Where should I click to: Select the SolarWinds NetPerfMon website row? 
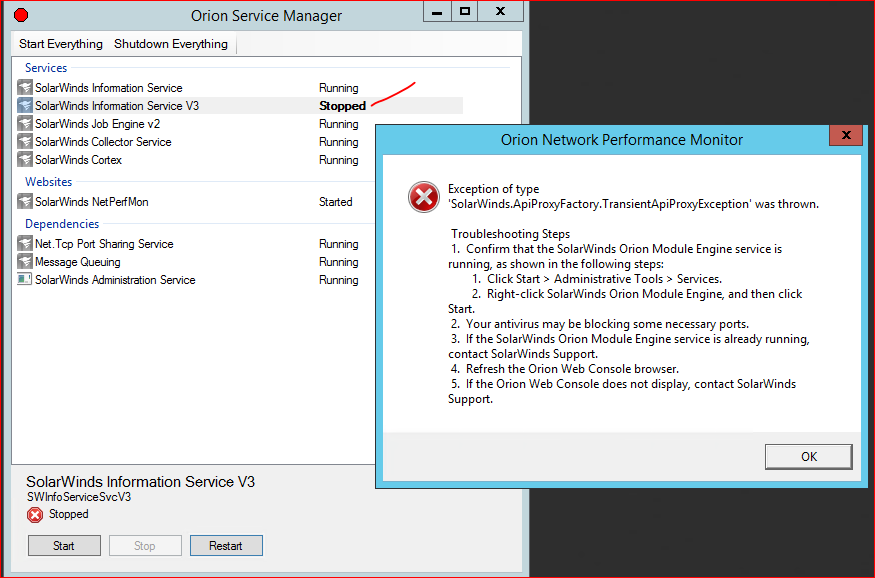coord(196,201)
